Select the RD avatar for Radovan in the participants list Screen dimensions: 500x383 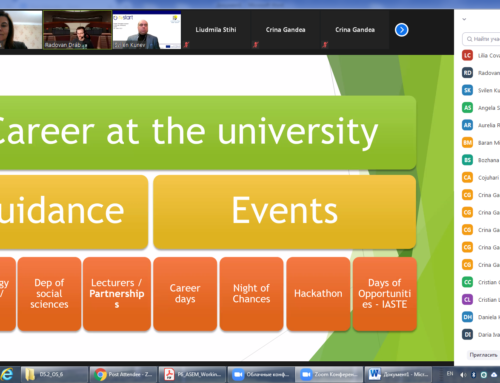coord(467,73)
